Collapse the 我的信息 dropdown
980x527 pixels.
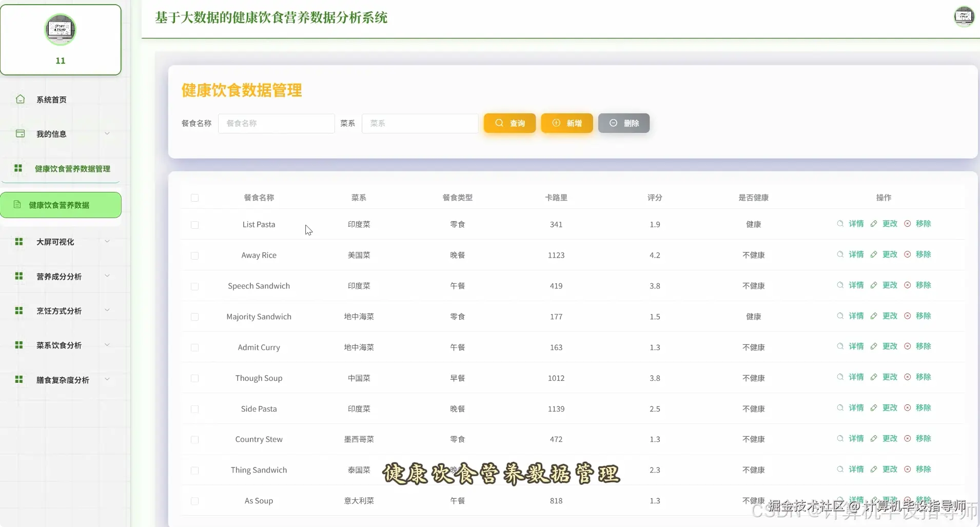pos(107,133)
